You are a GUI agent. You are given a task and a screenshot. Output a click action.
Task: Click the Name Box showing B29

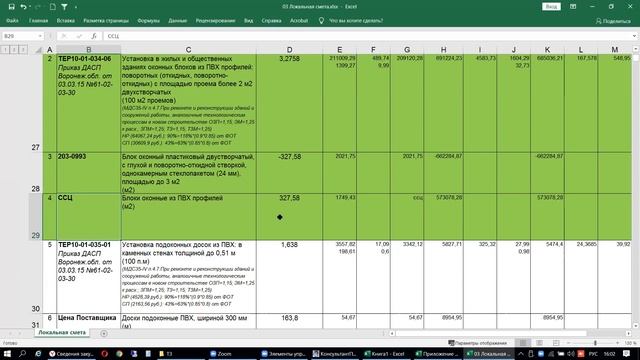[x=20, y=36]
